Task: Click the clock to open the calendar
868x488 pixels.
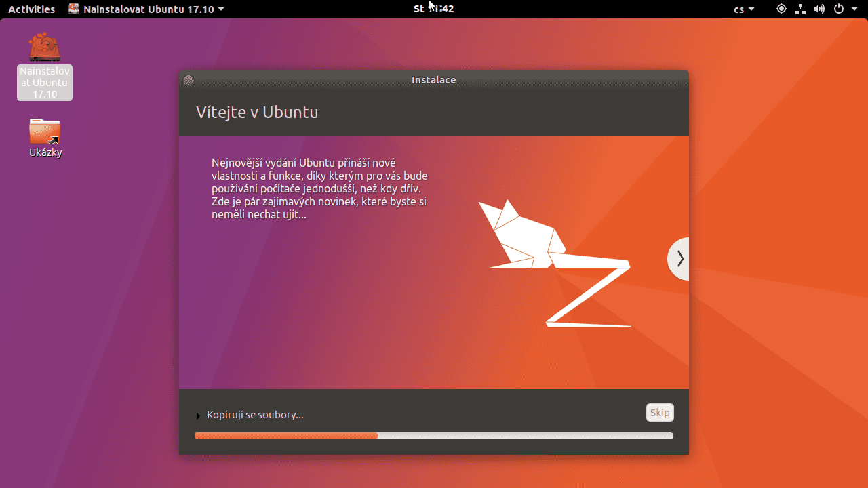Action: tap(433, 9)
